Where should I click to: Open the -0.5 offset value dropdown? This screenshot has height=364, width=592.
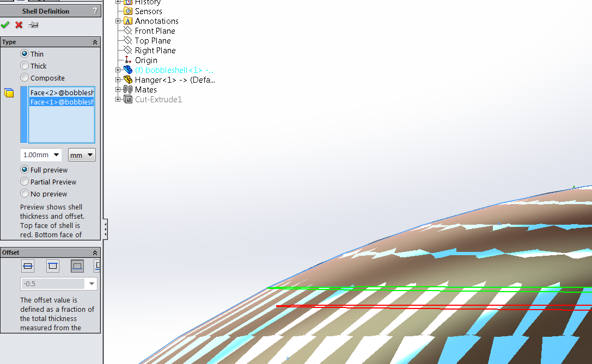tap(91, 283)
